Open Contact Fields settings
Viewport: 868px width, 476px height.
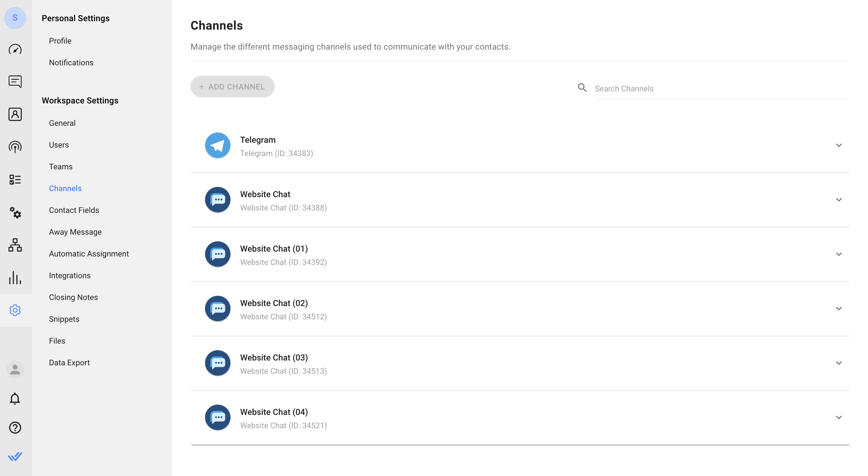coord(74,210)
